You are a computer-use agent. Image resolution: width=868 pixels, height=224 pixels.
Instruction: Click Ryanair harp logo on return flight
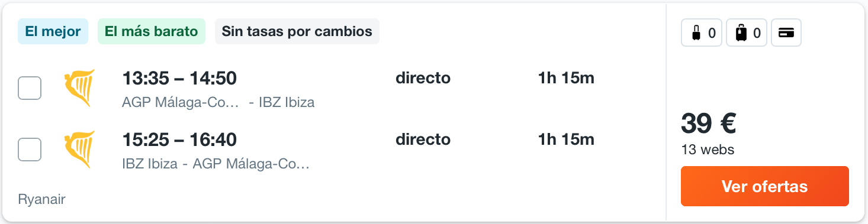pos(79,150)
